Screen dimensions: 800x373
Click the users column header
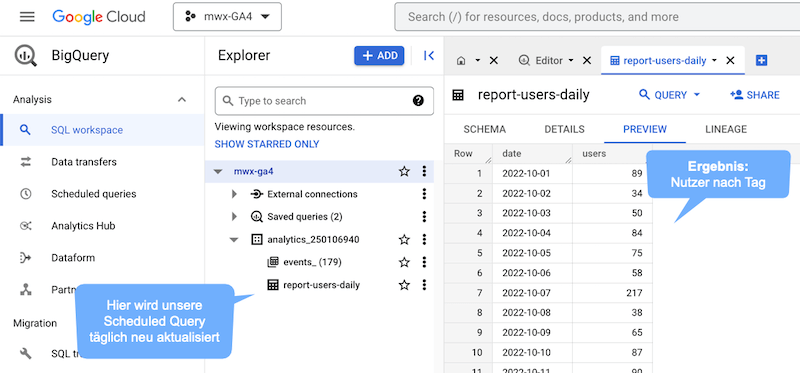[612, 154]
